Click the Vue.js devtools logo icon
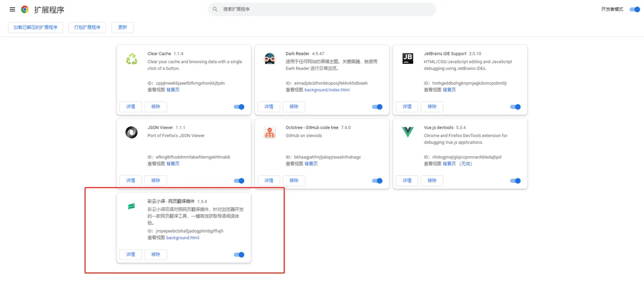 click(x=408, y=133)
